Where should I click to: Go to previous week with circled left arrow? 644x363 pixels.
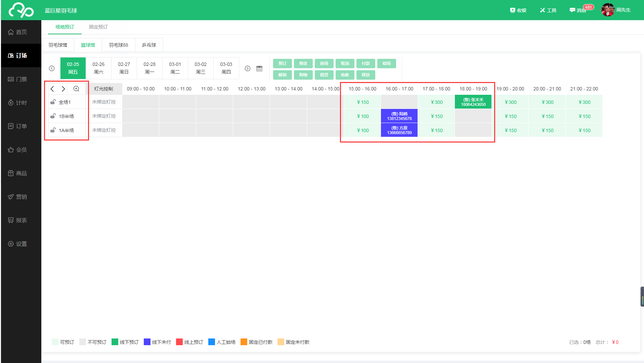[x=52, y=69]
